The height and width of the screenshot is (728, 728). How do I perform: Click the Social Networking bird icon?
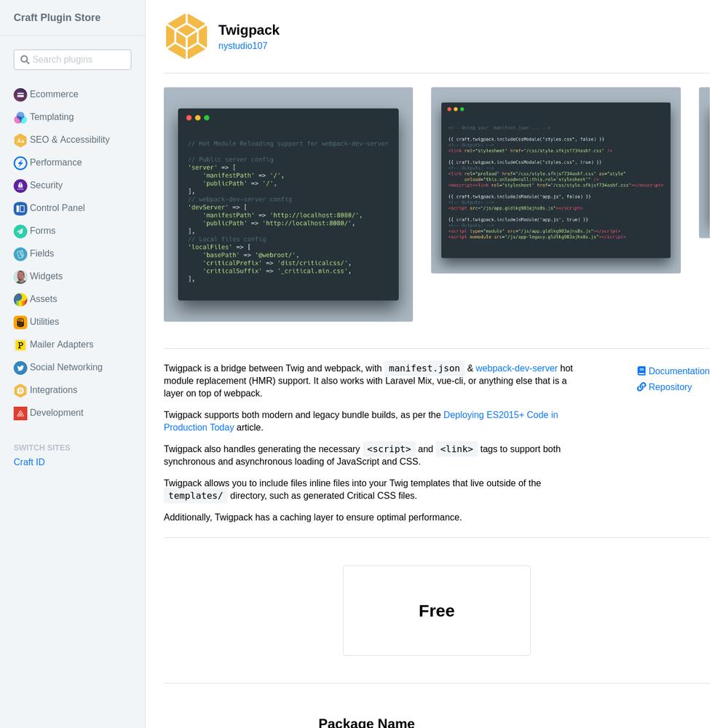[20, 368]
